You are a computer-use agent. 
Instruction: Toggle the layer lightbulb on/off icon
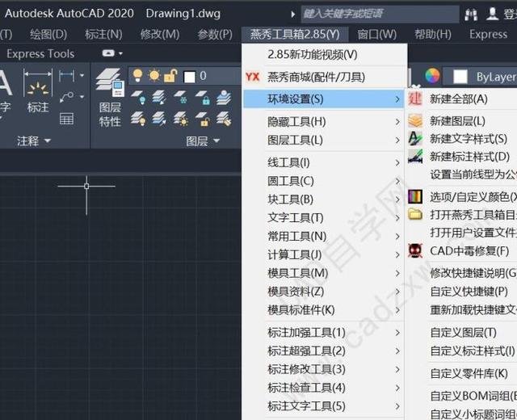click(137, 76)
